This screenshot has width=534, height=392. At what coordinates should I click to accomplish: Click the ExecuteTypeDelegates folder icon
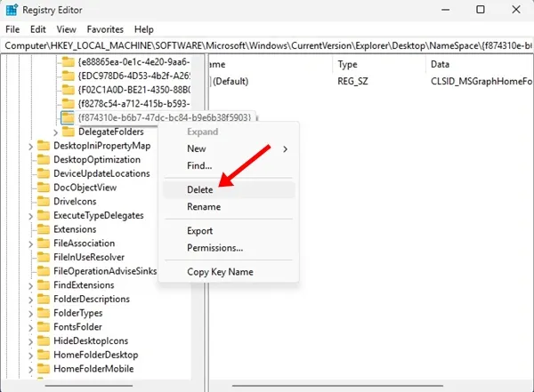[x=44, y=215]
